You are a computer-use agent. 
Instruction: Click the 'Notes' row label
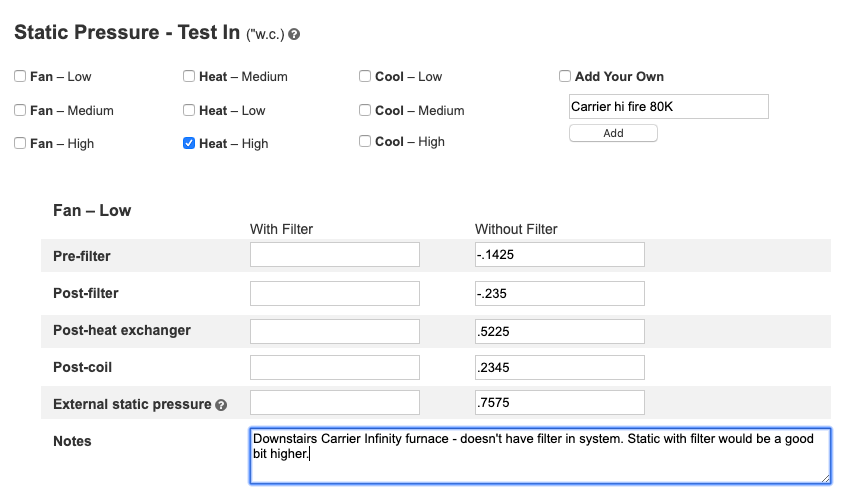[72, 441]
